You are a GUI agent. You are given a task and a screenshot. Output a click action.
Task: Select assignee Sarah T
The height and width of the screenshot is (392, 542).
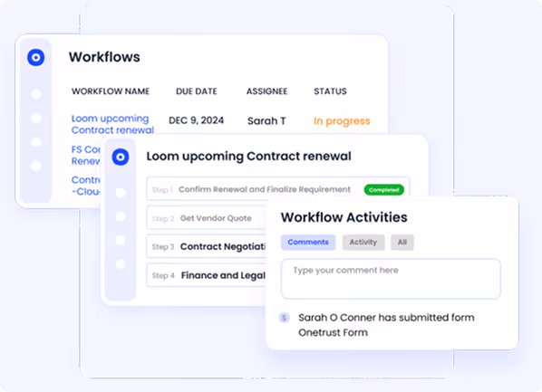pos(266,121)
